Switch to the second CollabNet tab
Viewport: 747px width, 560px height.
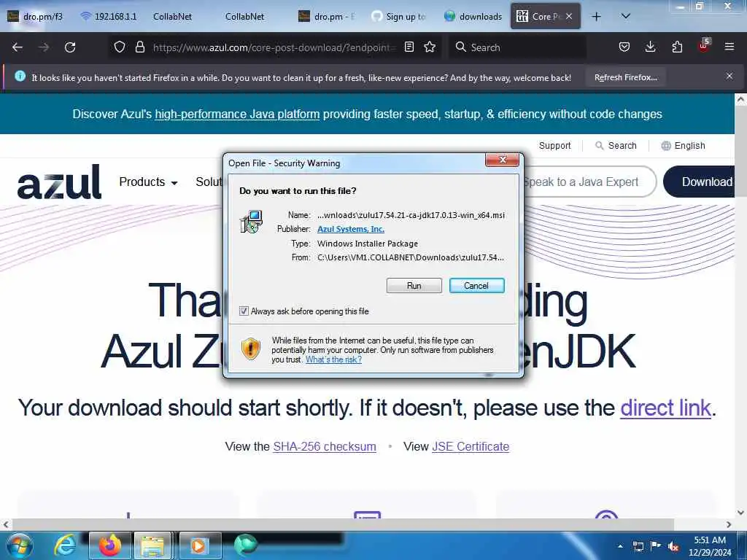point(245,17)
